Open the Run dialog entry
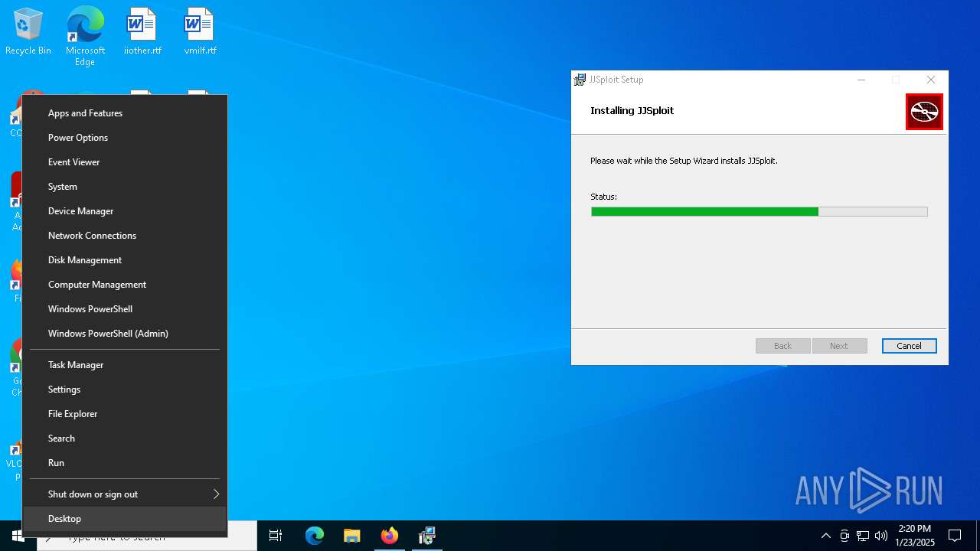Viewport: 980px width, 551px height. [x=125, y=463]
